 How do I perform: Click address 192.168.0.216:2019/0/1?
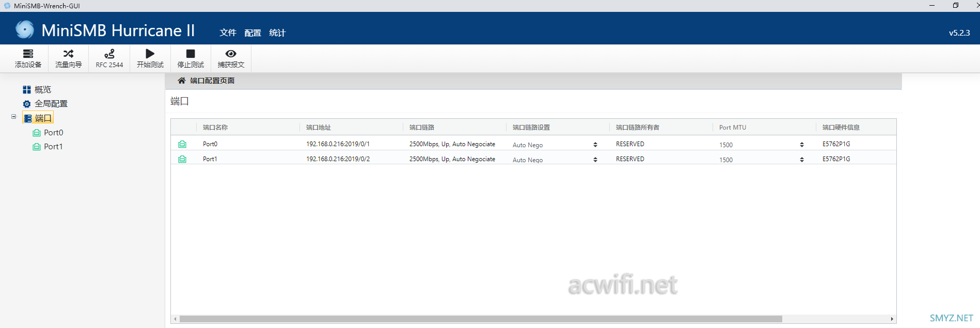(338, 144)
